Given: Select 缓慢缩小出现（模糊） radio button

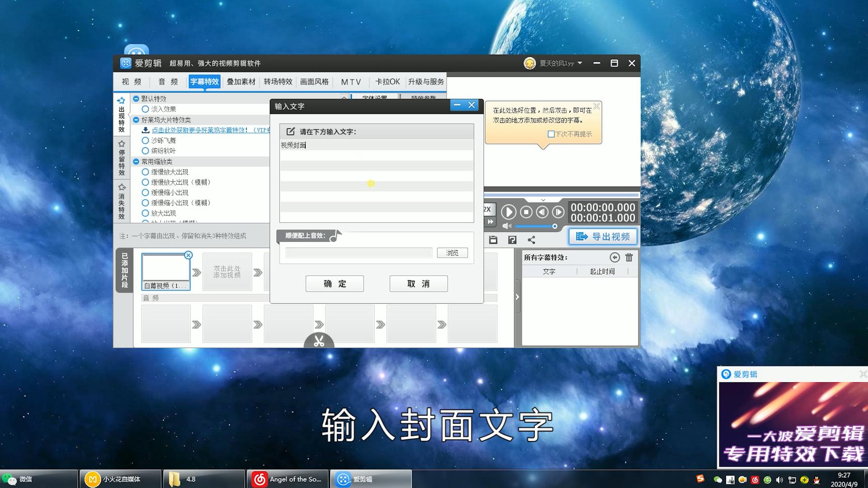Looking at the screenshot, I should click(145, 203).
